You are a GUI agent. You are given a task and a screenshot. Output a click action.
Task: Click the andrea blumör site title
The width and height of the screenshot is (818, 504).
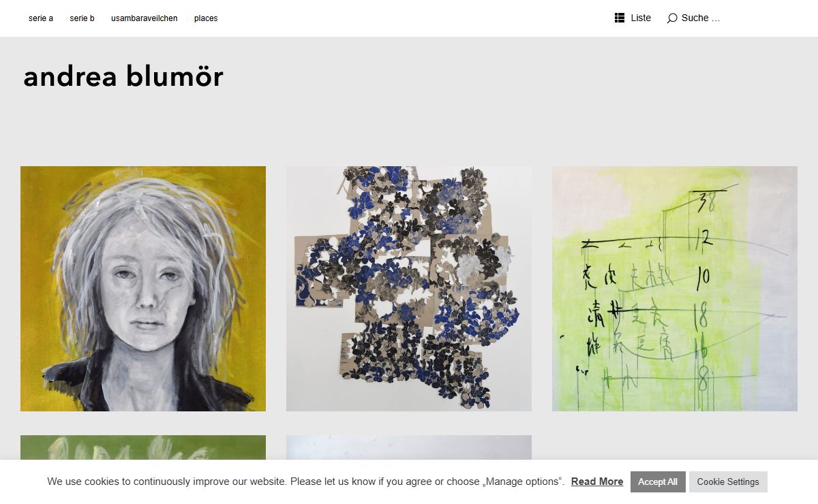123,76
